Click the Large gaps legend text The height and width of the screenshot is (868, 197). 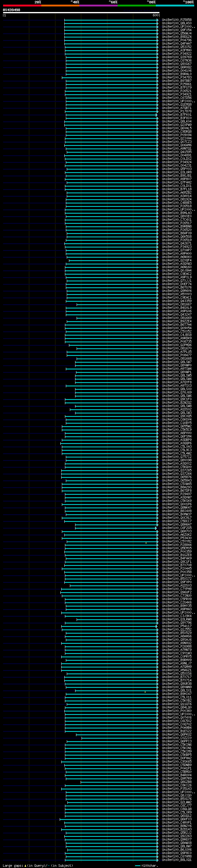[13, 866]
